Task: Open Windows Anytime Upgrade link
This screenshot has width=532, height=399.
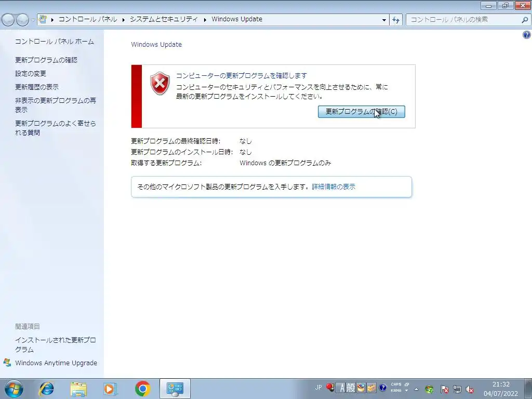Action: (x=56, y=363)
